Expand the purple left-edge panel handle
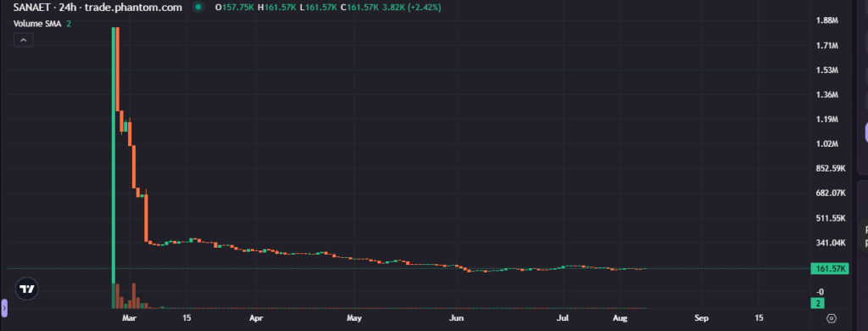Viewport: 868px width, 331px height. coord(4,307)
